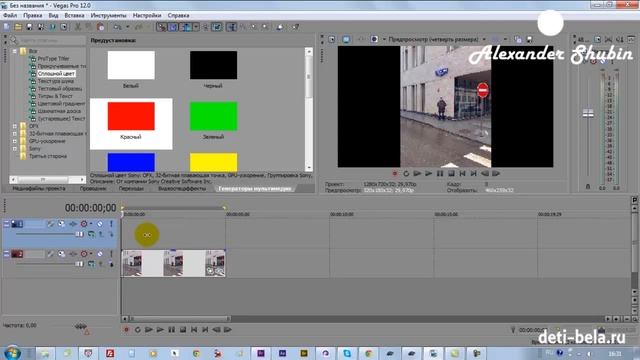Viewport: 640px width, 360px height.
Task: Go to start in timeline transport bar
Action: click(194, 330)
